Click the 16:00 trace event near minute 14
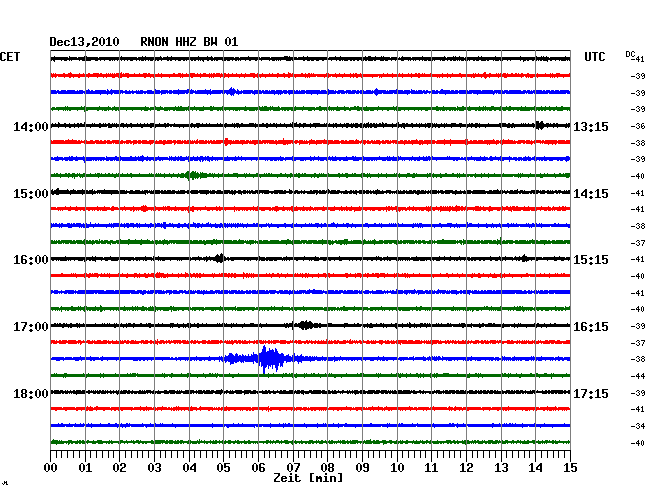The width and height of the screenshot is (650, 494). click(524, 259)
